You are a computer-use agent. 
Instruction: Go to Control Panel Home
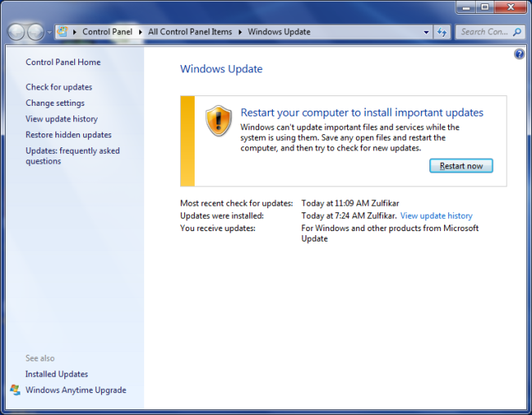[x=63, y=63]
